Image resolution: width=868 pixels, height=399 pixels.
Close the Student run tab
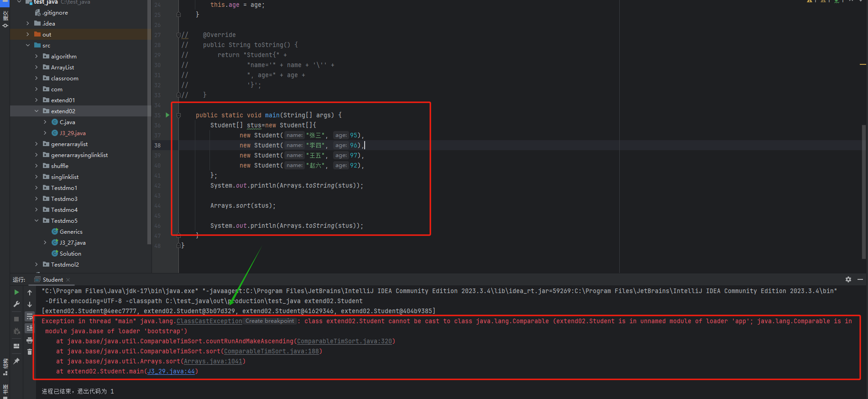[68, 280]
